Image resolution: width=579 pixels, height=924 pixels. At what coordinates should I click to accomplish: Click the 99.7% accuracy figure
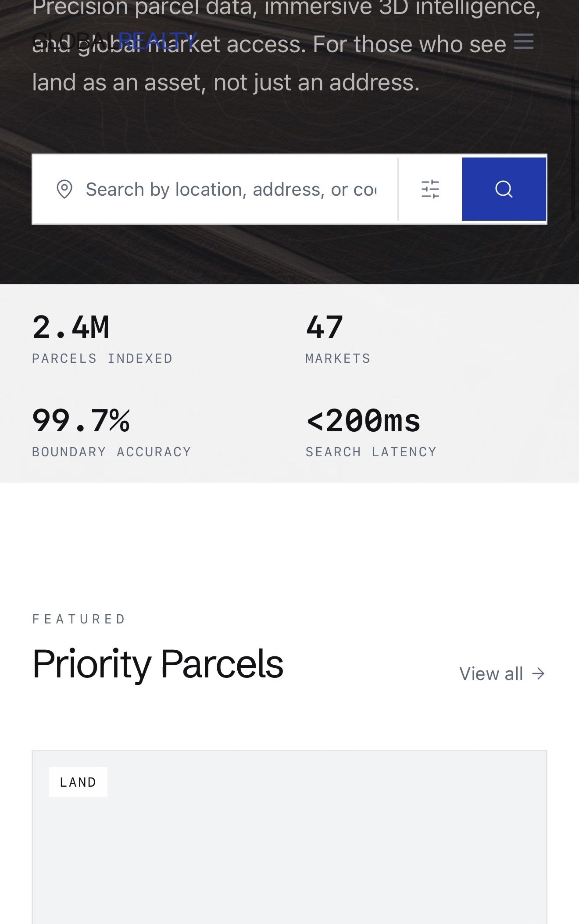(x=81, y=420)
